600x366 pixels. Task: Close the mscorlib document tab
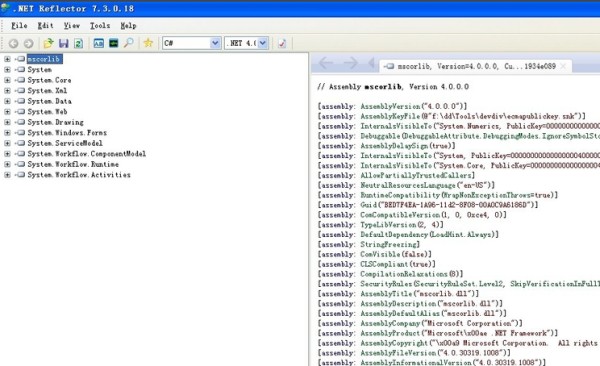point(563,66)
